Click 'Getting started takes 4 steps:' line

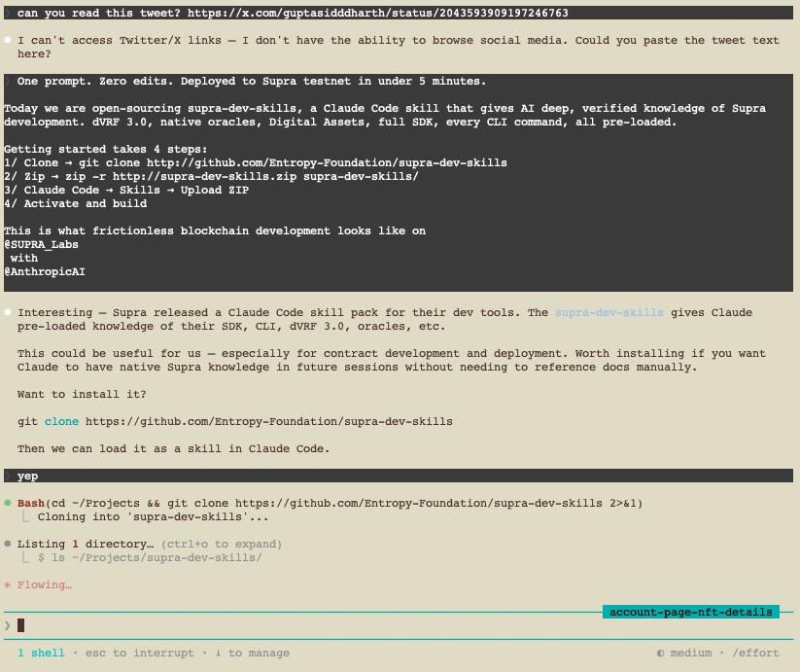106,149
